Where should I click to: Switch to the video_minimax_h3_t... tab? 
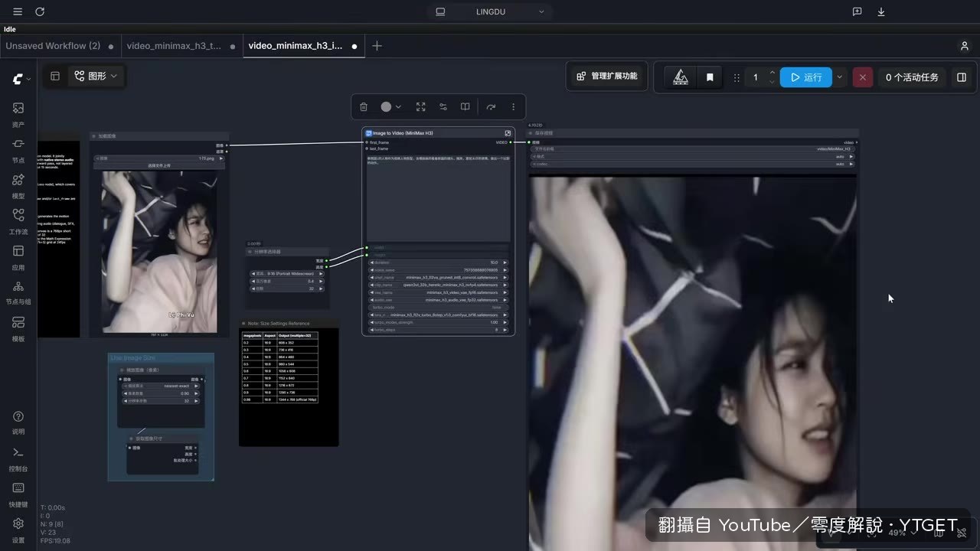click(x=181, y=46)
